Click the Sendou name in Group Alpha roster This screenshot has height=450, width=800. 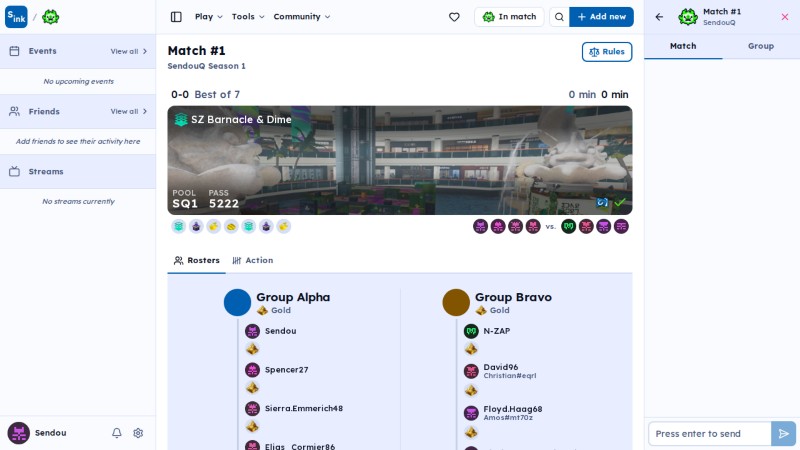pyautogui.click(x=281, y=331)
